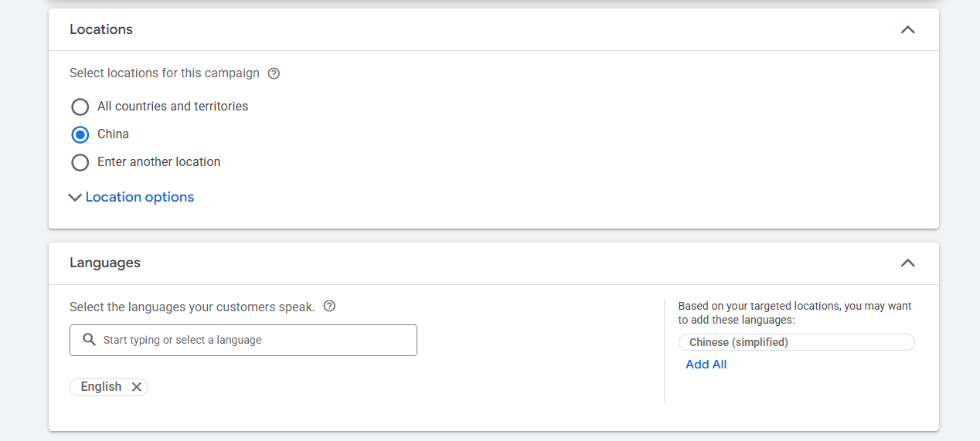
Task: Click the English language chip label
Action: coord(101,387)
